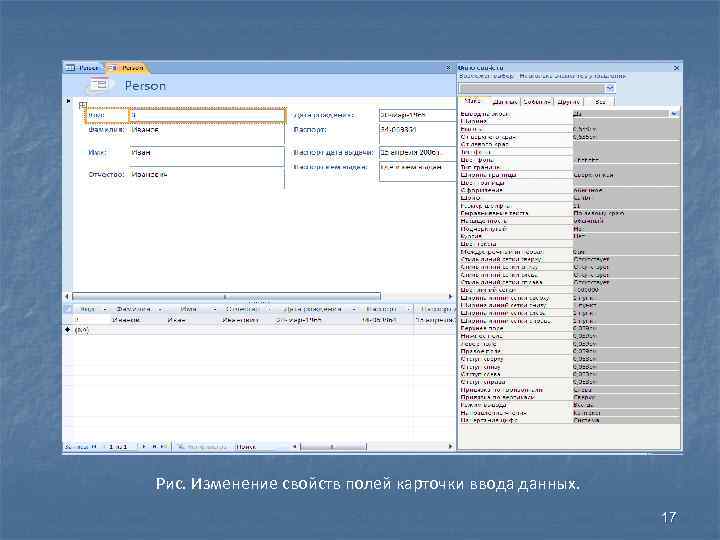Select the Паспорт label on the form
The width and height of the screenshot is (720, 540).
click(x=310, y=130)
